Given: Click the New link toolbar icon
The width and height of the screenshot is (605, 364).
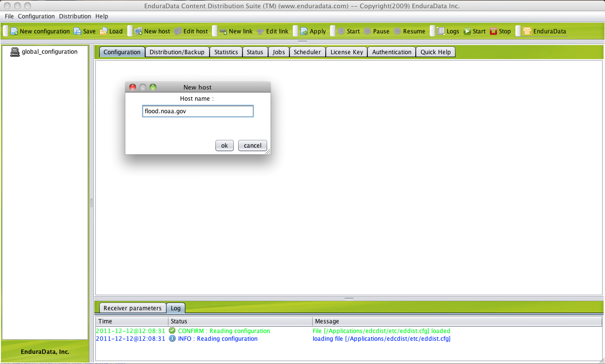Looking at the screenshot, I should 223,31.
